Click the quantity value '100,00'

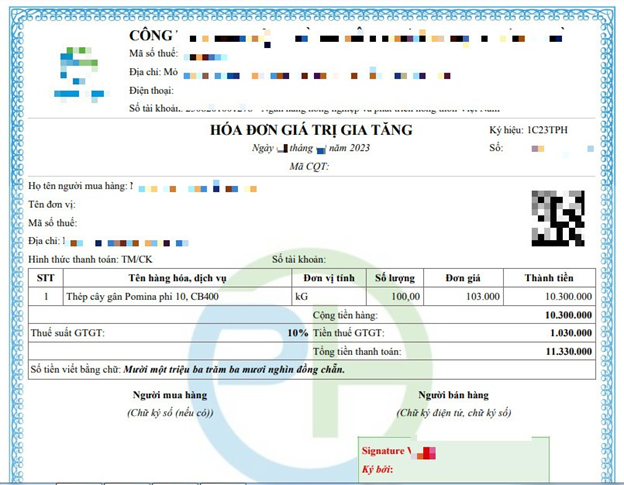point(406,296)
